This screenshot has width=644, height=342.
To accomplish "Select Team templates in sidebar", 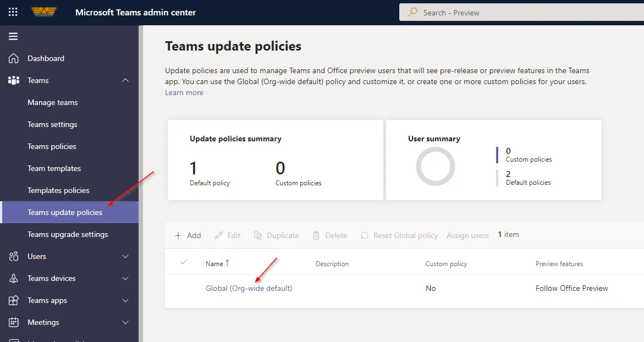I will (x=54, y=168).
